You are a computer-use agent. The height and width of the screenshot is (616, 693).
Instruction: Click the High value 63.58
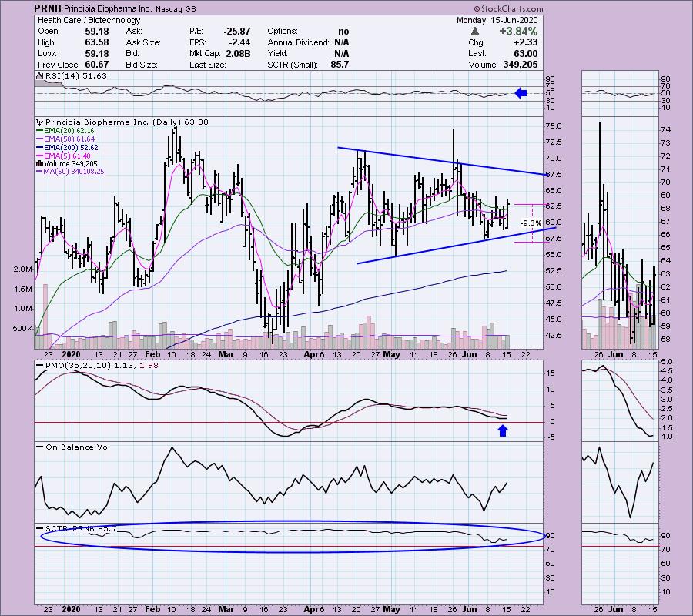tap(97, 42)
